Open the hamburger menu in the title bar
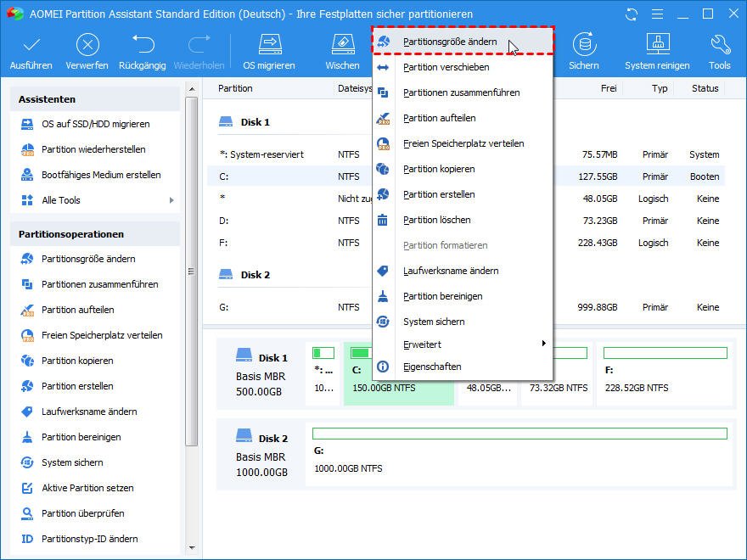Viewport: 747px width, 560px height. coord(657,14)
